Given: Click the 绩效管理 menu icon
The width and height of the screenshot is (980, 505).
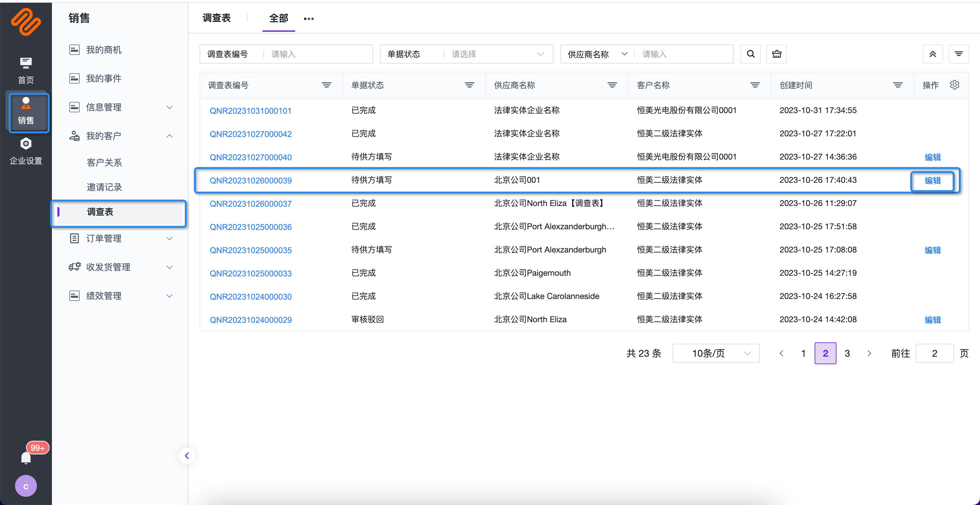Looking at the screenshot, I should (x=74, y=296).
